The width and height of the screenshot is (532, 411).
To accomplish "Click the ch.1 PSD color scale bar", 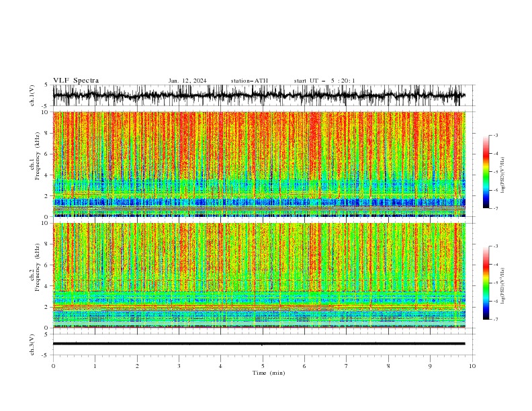I will pyautogui.click(x=486, y=172).
